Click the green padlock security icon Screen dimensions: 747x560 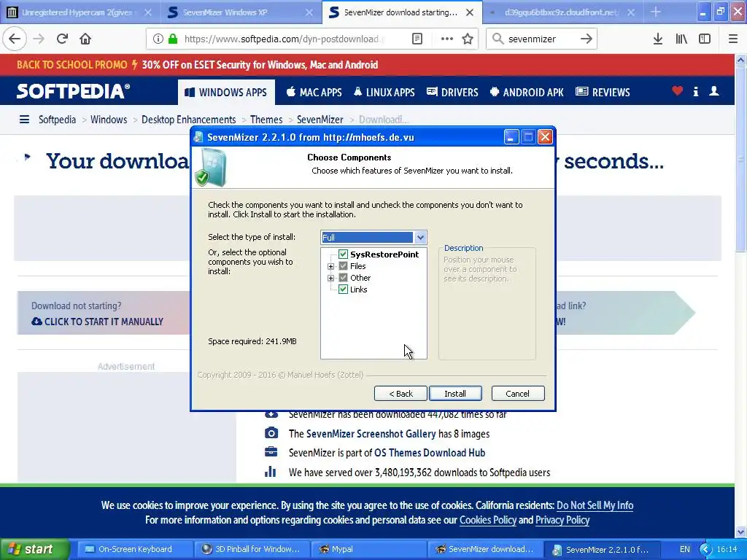(172, 39)
